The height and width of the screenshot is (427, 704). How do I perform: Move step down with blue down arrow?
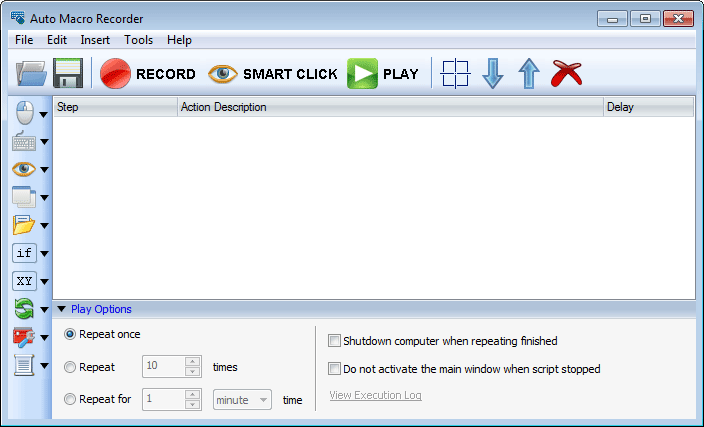click(x=493, y=74)
